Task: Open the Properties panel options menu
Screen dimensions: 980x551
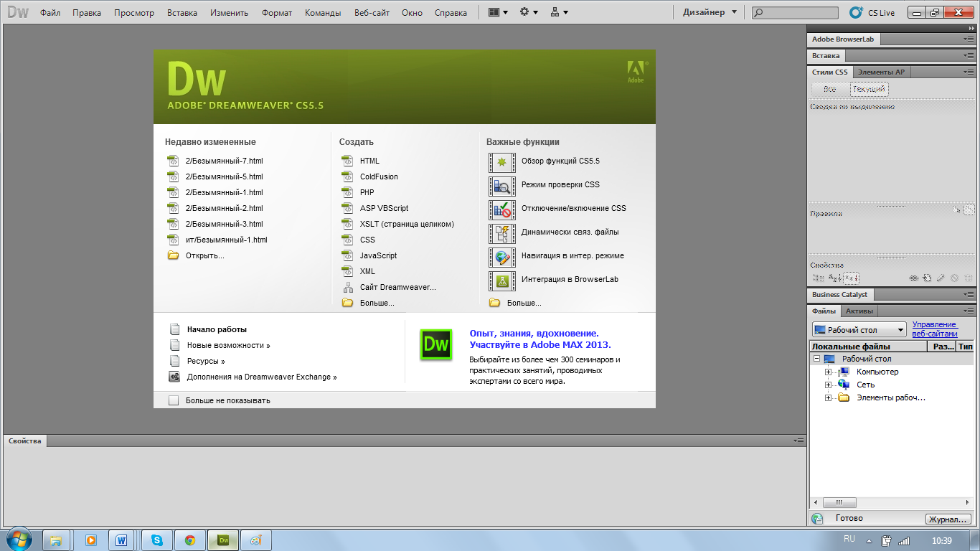Action: coord(798,441)
